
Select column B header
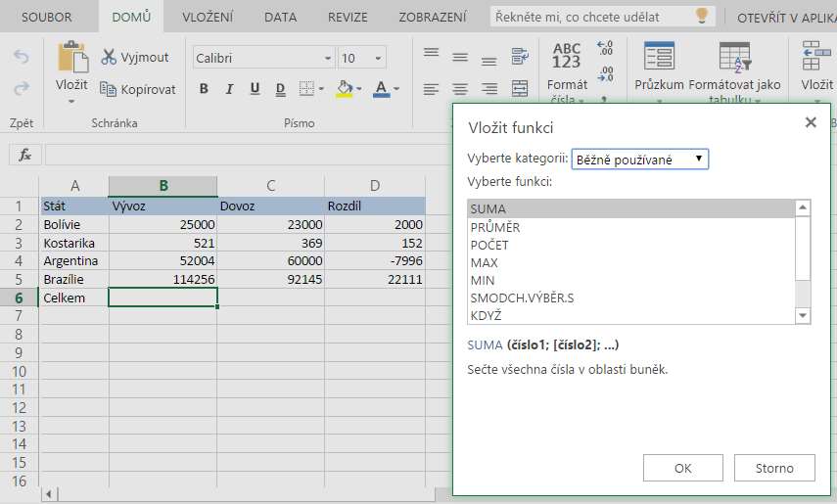tap(163, 186)
